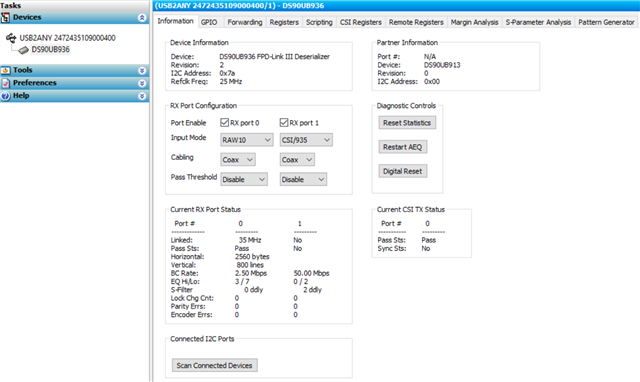The image size is (640, 382).
Task: Click the Preferences panel header label
Action: [x=35, y=83]
